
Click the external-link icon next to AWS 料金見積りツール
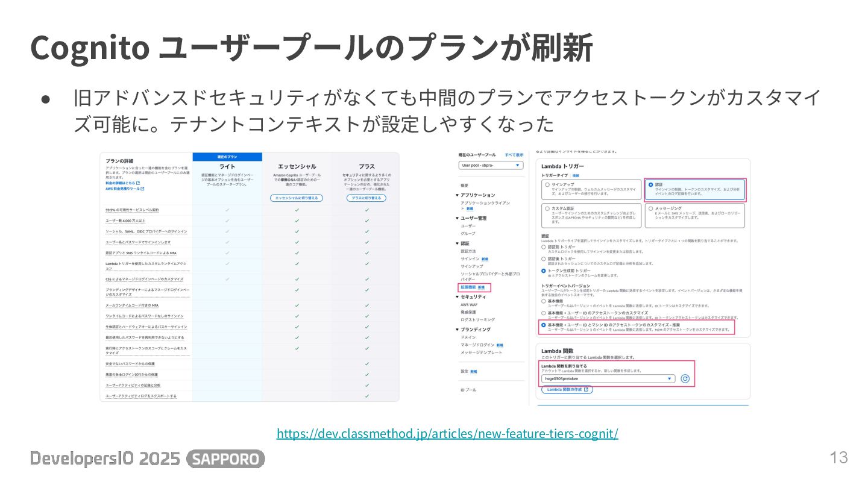(x=143, y=189)
